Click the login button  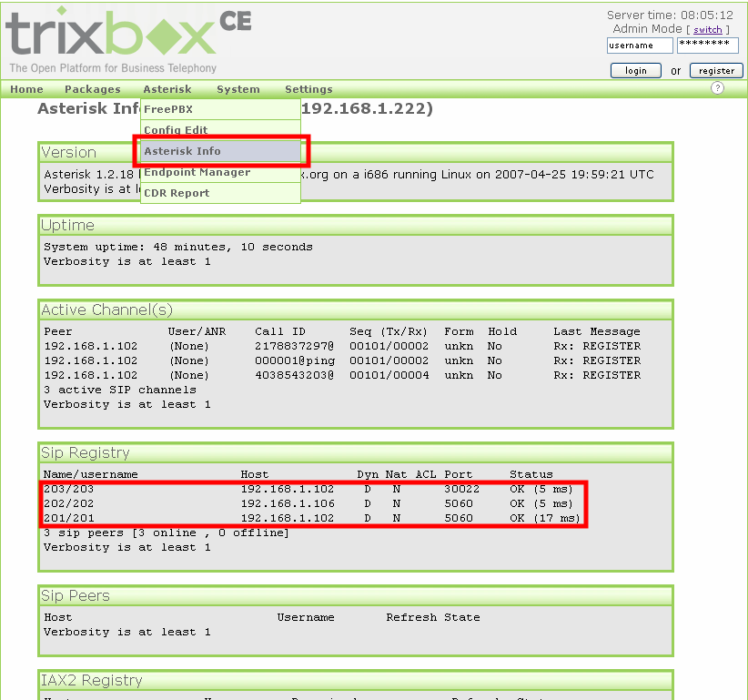click(635, 71)
